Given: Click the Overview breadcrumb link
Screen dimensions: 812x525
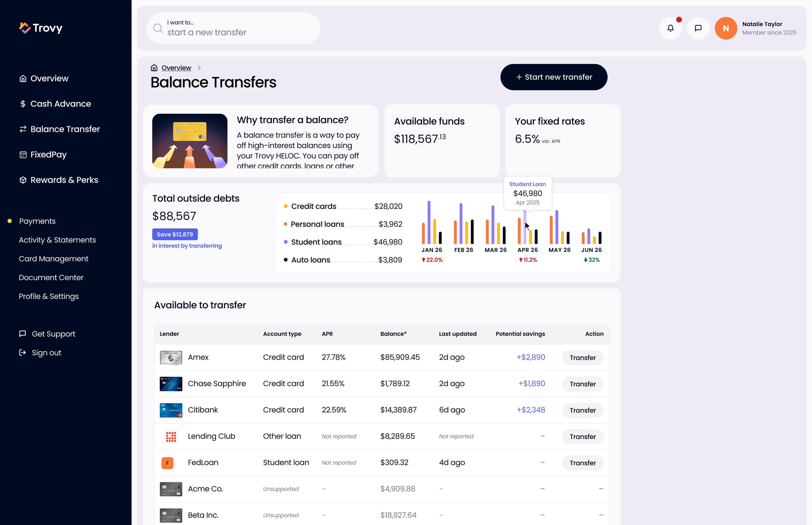Looking at the screenshot, I should [176, 68].
